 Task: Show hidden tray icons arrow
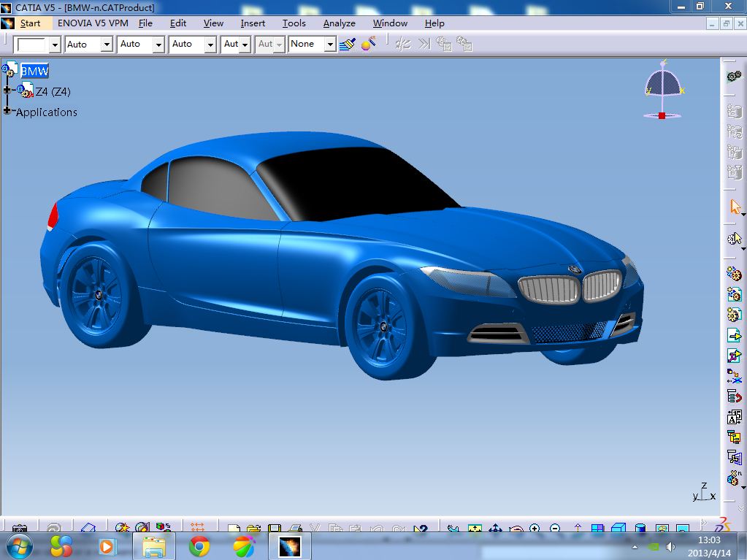pos(635,547)
